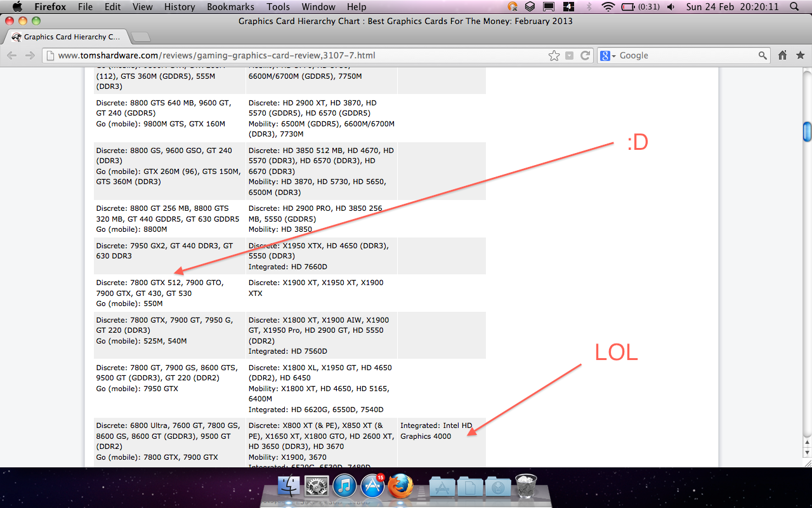Click the stacked layers menu bar icon

[531, 7]
